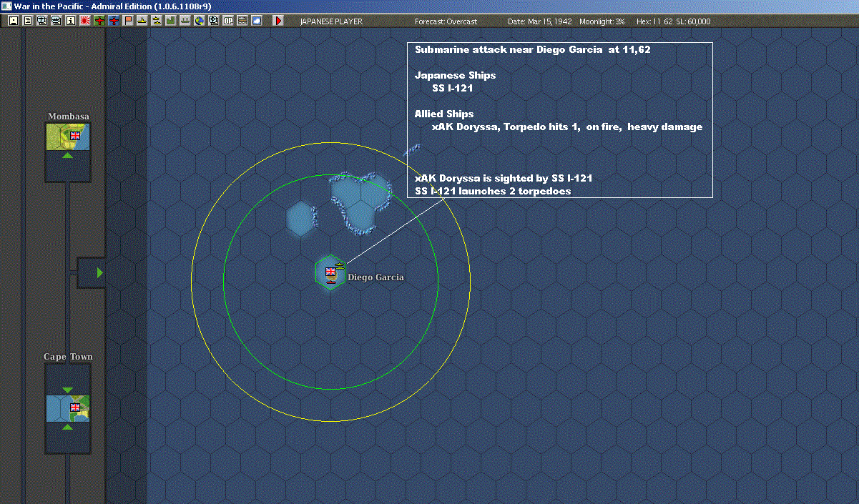Click the third toolbar icon with ship symbol
This screenshot has width=859, height=504.
click(x=41, y=21)
